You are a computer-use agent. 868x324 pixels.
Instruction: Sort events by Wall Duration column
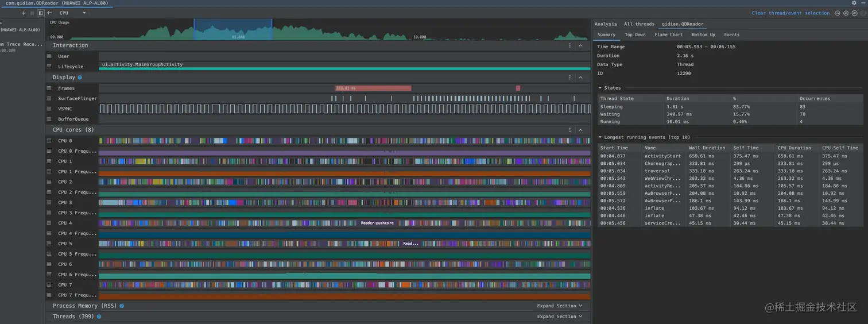click(708, 148)
